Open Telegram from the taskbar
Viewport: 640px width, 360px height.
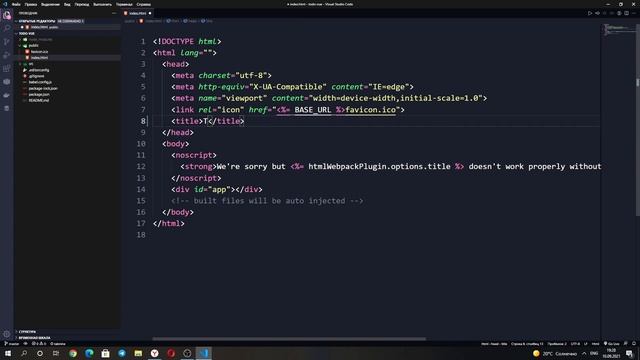[x=122, y=353]
